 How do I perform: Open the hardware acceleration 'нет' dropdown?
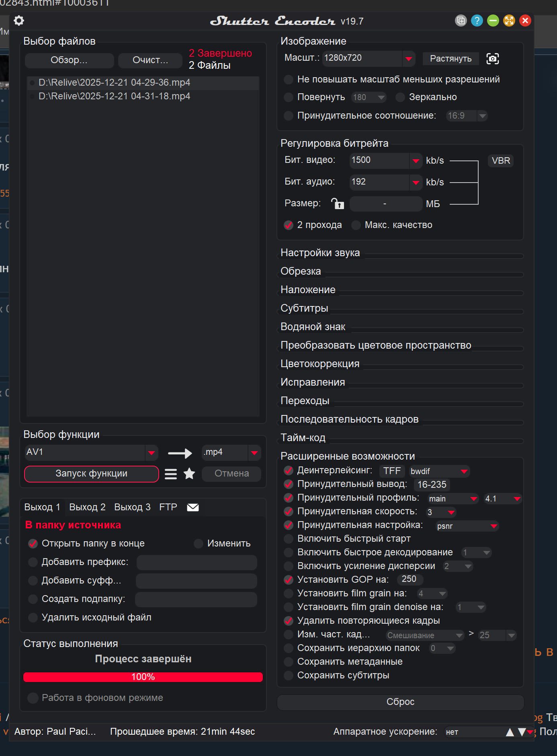[x=530, y=732]
